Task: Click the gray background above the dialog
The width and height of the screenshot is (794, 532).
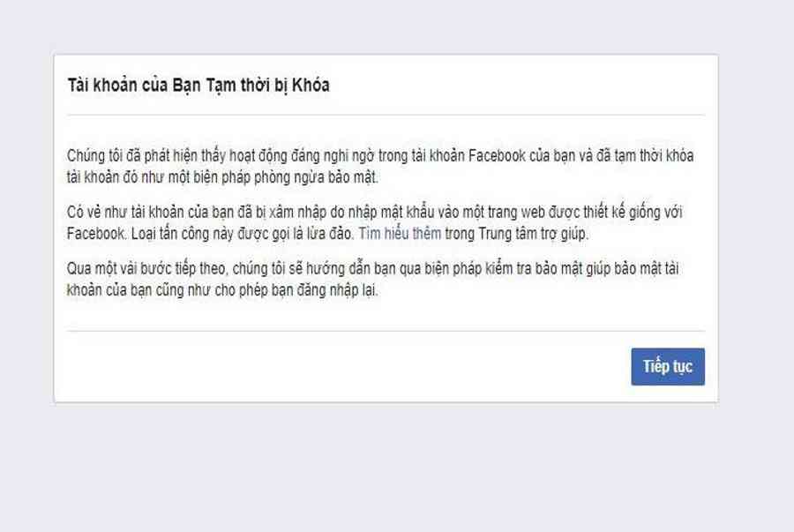Action: (x=397, y=26)
